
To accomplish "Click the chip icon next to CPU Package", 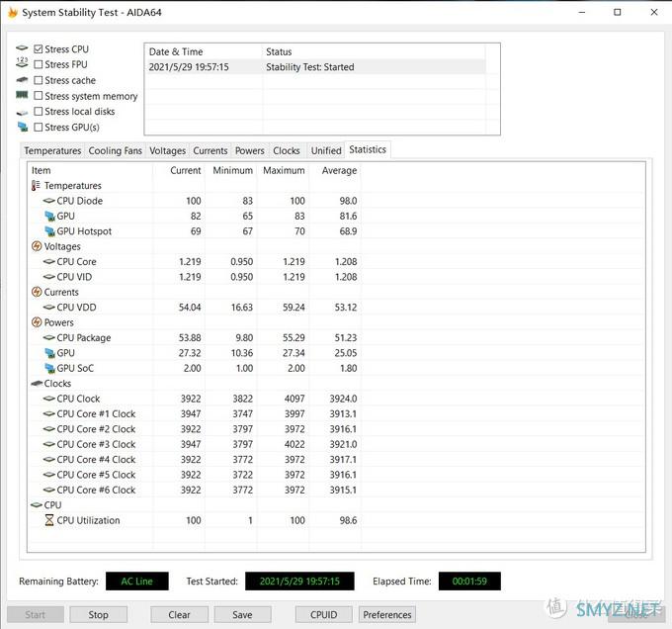I will pyautogui.click(x=49, y=338).
